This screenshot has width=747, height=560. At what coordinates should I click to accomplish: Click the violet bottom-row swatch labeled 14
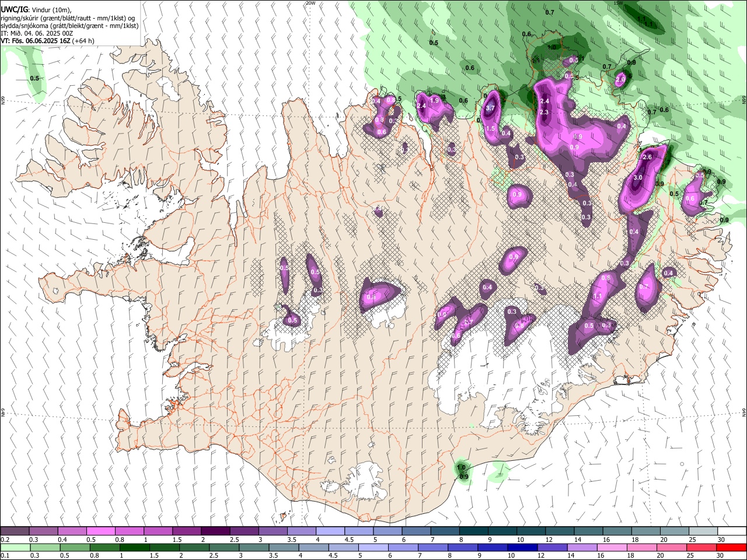point(582,547)
